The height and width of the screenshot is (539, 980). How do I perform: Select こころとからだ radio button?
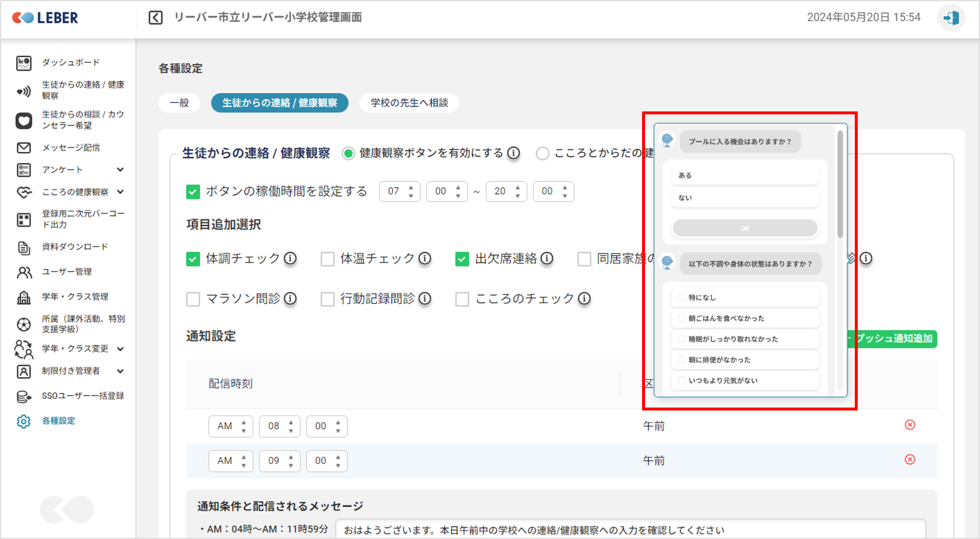click(542, 153)
